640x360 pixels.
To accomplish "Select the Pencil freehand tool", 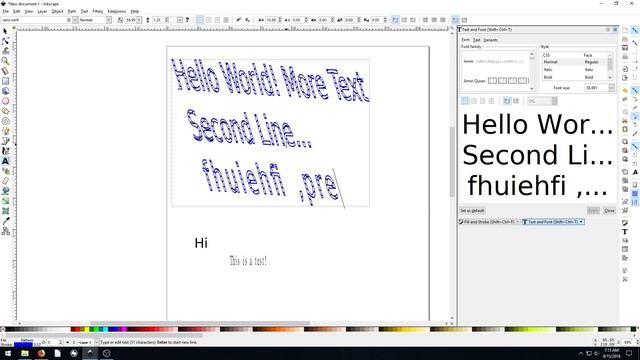I will (x=5, y=131).
